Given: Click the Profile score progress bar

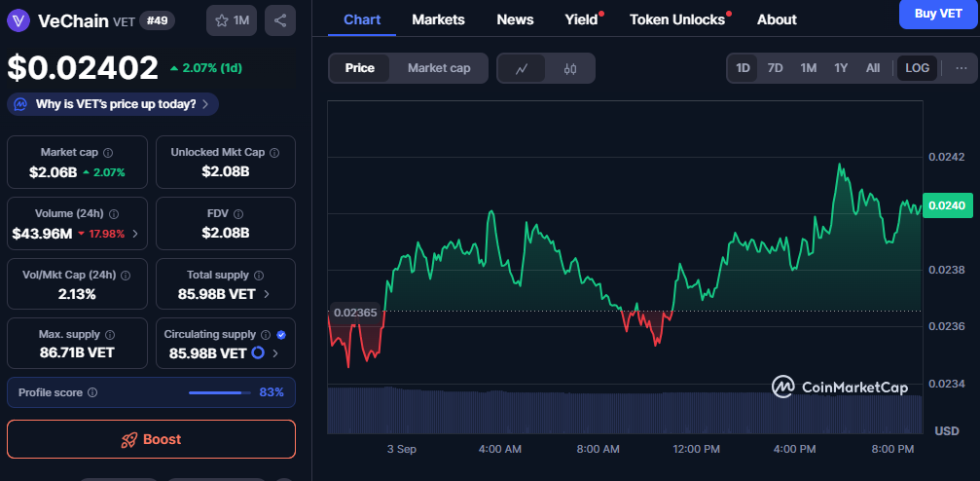Looking at the screenshot, I should click(x=216, y=392).
